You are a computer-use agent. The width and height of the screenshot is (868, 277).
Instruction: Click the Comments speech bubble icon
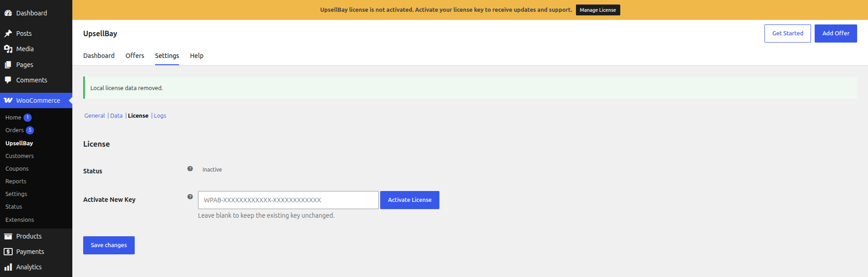(8, 80)
